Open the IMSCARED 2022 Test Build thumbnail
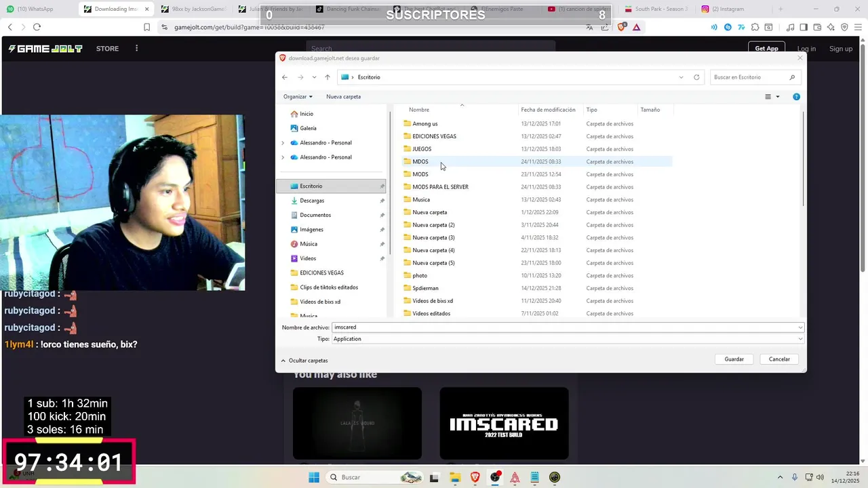Image resolution: width=868 pixels, height=488 pixels. pyautogui.click(x=504, y=424)
